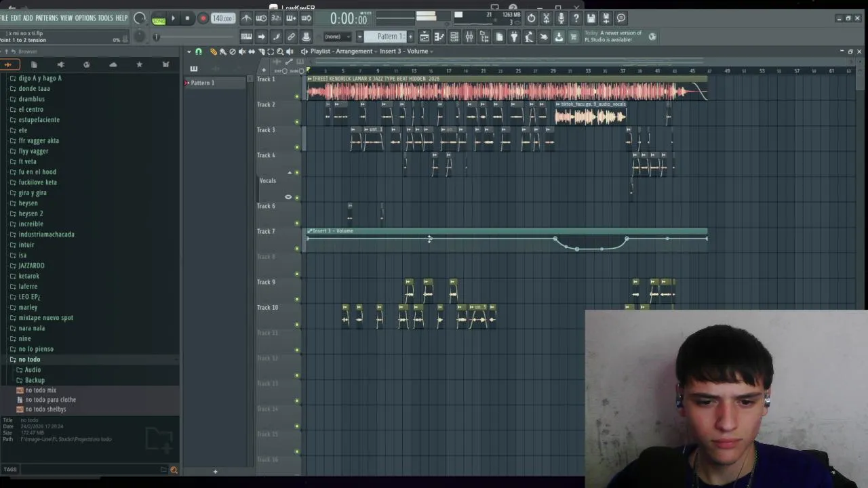Screen dimensions: 868x488
Task: Select the Delete tool in playlist toolbar
Action: [232, 52]
